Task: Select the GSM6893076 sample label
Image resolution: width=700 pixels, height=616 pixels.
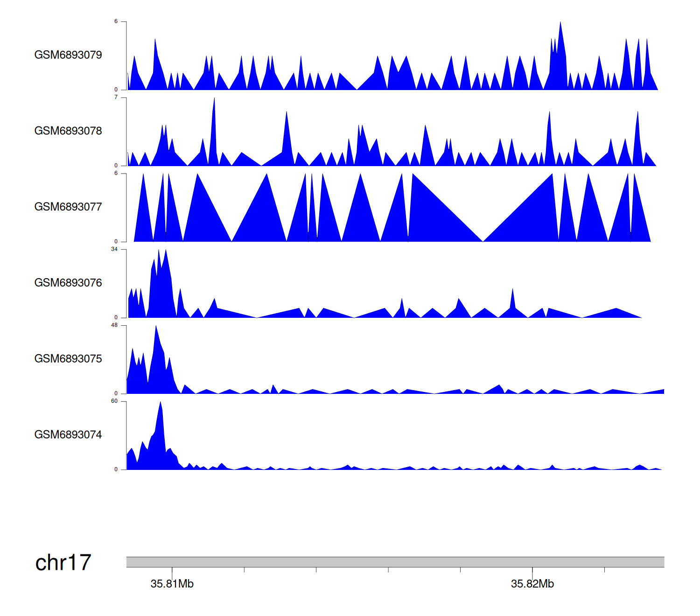Action: coord(68,283)
